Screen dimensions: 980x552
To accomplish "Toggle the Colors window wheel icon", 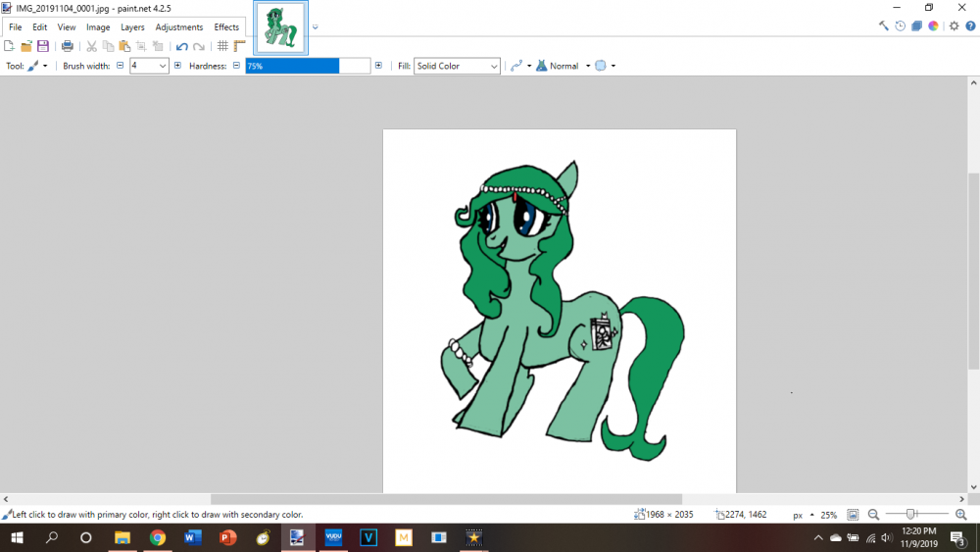I will pos(933,25).
